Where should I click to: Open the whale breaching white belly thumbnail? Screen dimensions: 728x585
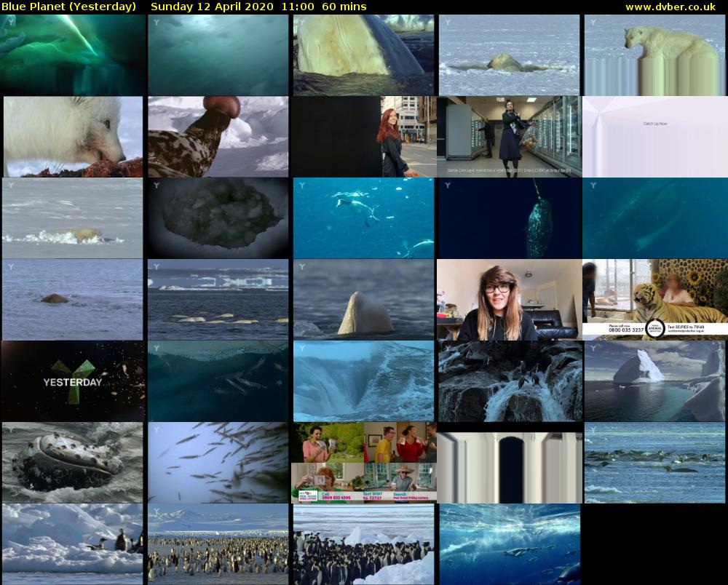pos(364,55)
